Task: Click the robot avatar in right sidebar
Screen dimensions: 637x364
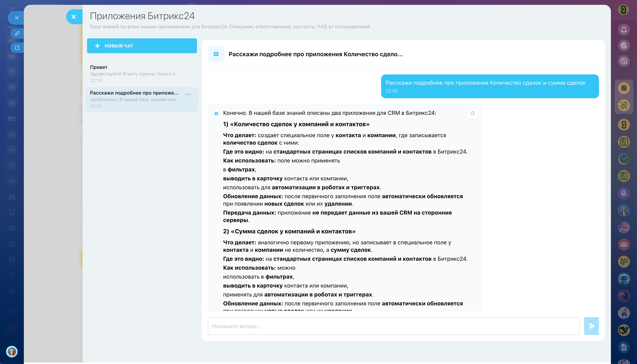Action: pos(624,279)
